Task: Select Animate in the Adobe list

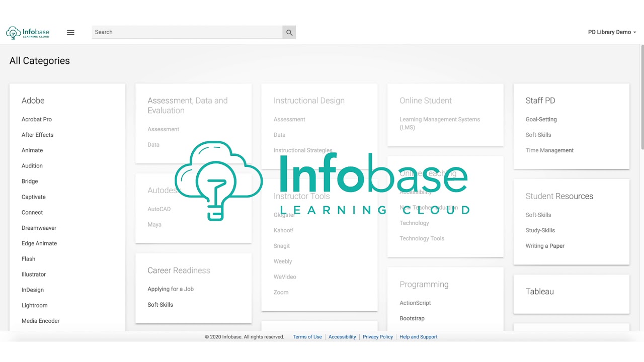Action: pyautogui.click(x=32, y=150)
